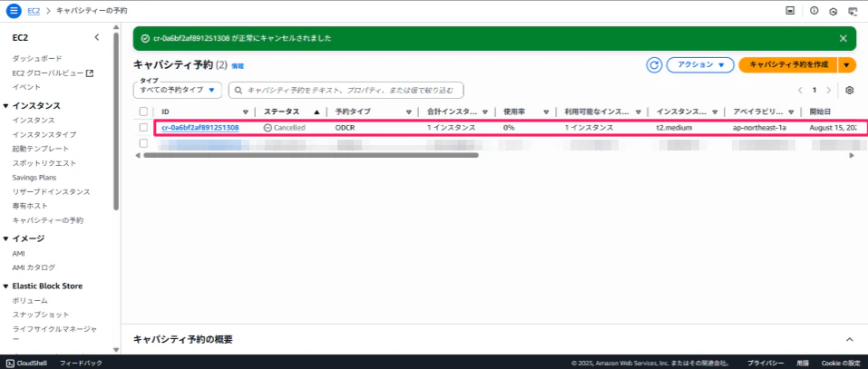Open 起動テンプレート in the sidebar
This screenshot has width=868, height=369.
pyautogui.click(x=41, y=149)
